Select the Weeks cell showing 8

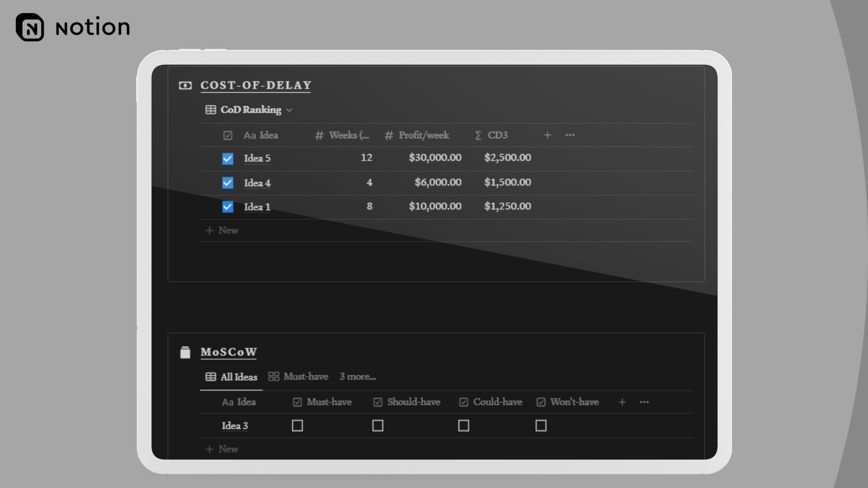369,206
